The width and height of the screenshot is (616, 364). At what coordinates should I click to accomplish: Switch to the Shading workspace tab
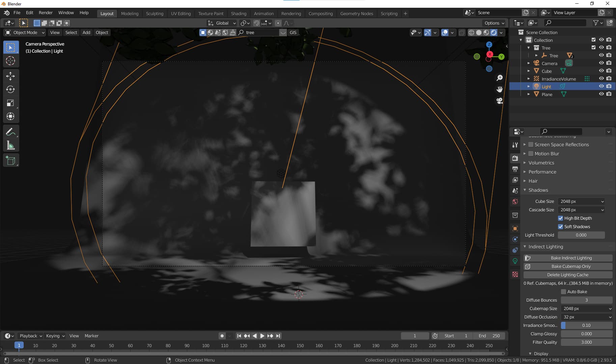tap(239, 13)
